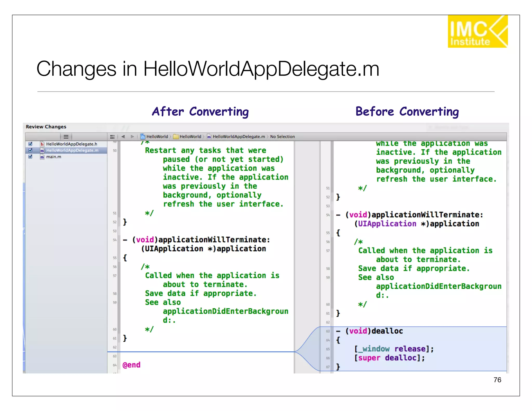Uncheck the main.m file checkbox

(x=30, y=156)
